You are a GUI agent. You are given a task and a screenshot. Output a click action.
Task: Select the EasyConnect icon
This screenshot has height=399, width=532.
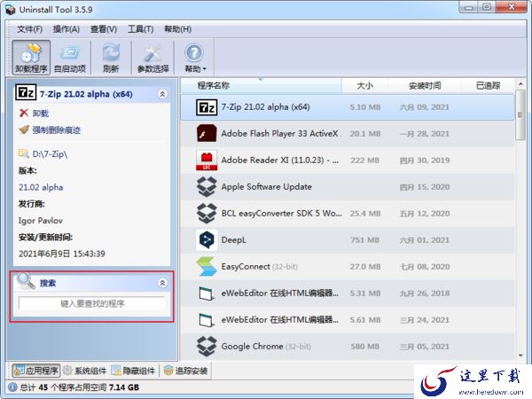[207, 267]
